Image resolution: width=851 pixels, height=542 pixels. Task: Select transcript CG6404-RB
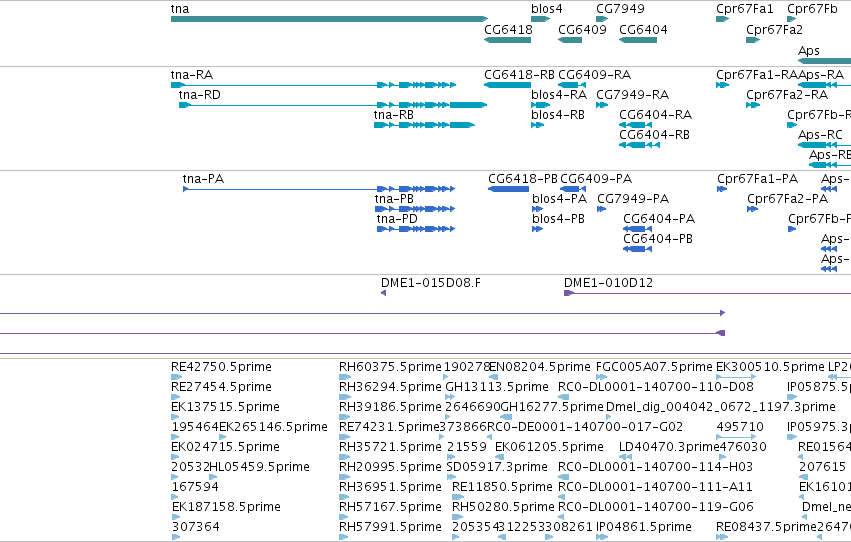pos(639,145)
